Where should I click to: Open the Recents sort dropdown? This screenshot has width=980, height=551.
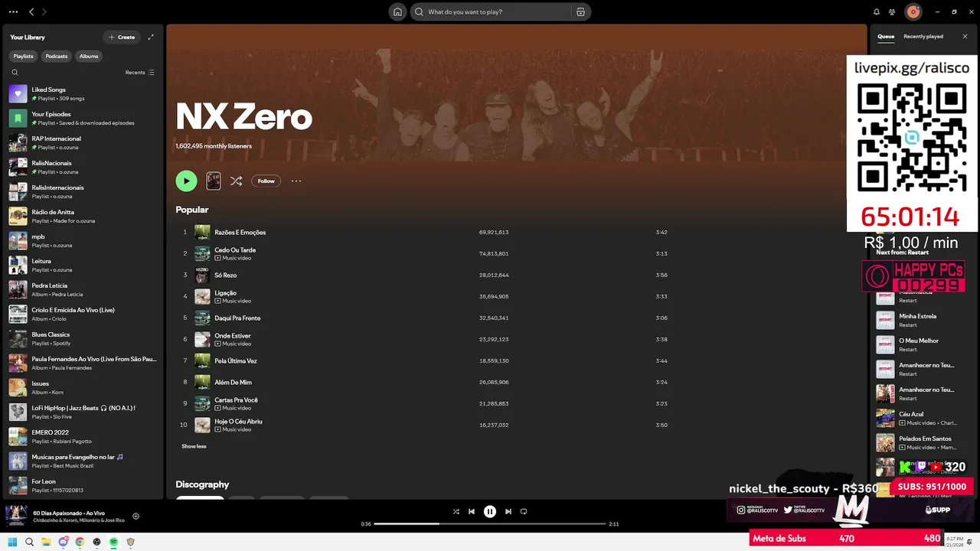[140, 72]
